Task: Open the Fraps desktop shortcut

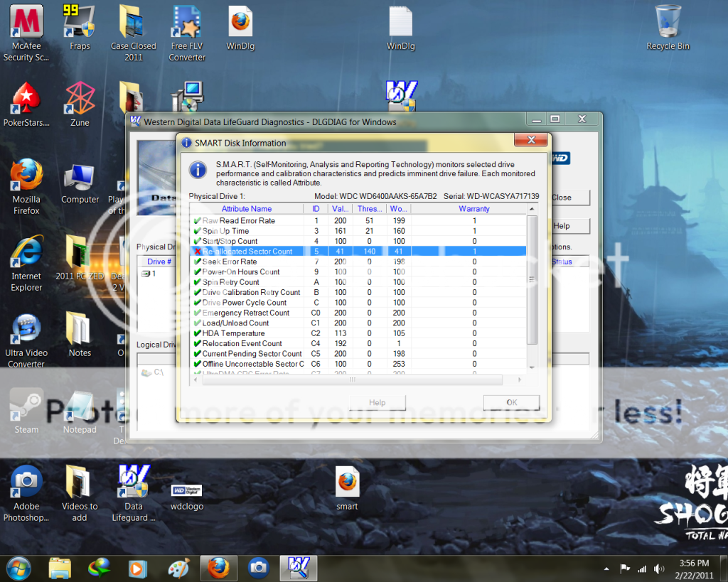Action: tap(80, 28)
